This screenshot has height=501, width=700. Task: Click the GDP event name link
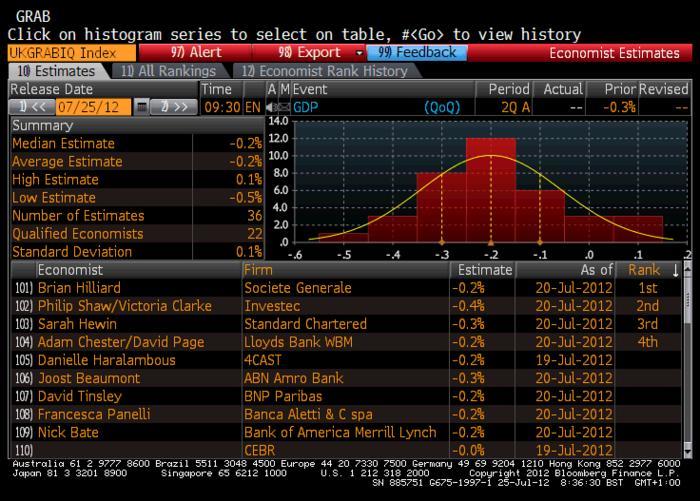[305, 107]
